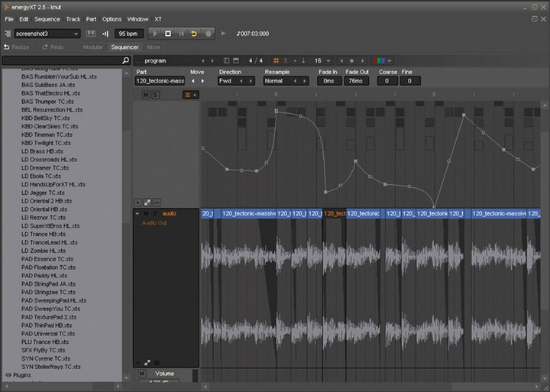
Task: Solo the top automation track with S
Action: 155,95
